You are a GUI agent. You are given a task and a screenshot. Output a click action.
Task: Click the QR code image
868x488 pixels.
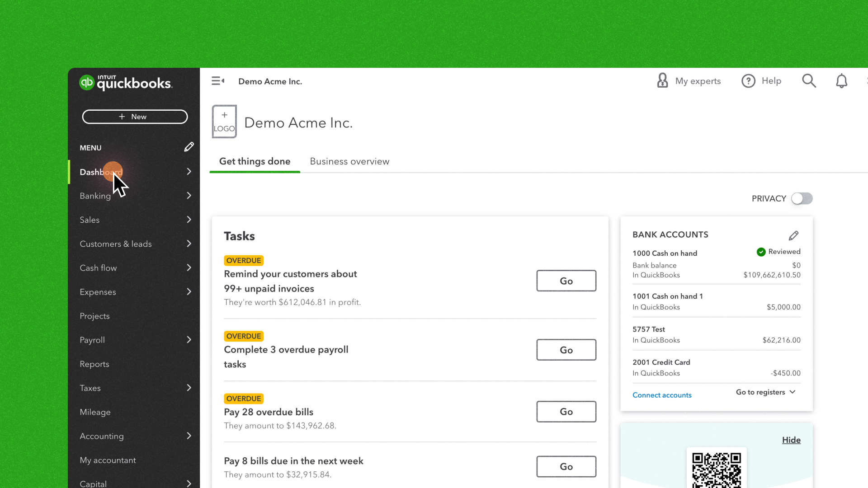[x=717, y=470]
